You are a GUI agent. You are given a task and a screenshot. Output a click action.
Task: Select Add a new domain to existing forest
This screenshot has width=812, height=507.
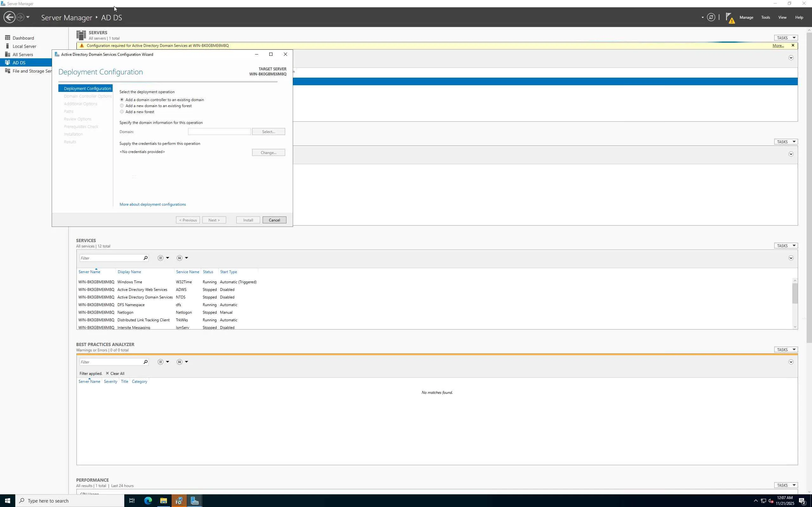coord(122,106)
